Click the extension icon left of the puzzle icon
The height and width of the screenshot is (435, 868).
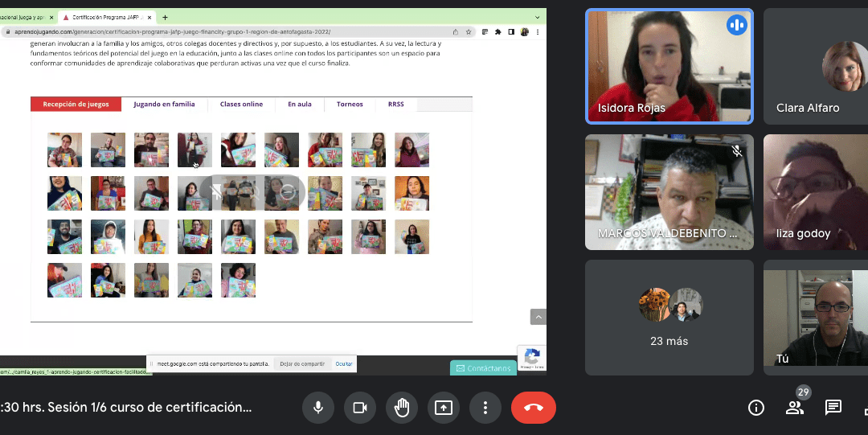(485, 32)
